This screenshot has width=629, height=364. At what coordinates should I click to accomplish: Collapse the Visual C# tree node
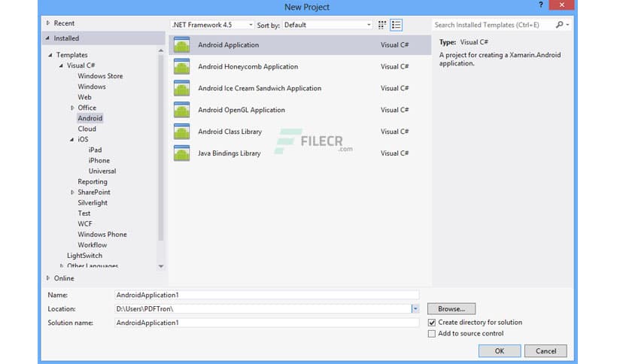point(61,65)
